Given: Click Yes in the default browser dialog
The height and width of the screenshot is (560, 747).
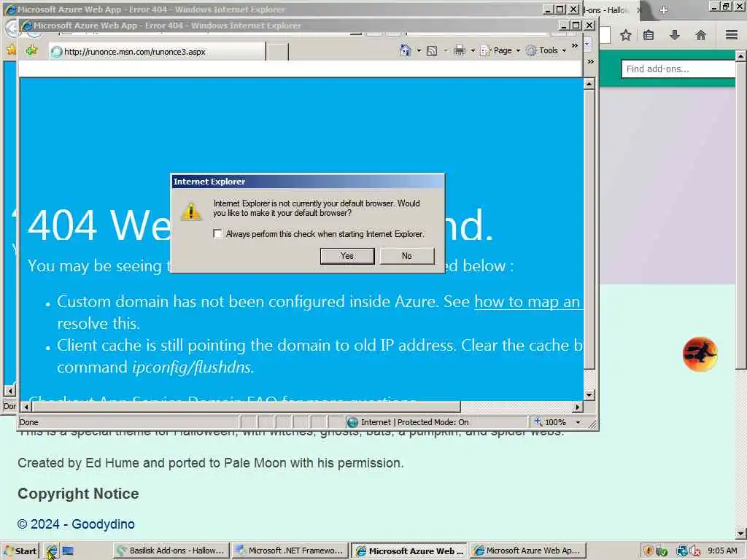Looking at the screenshot, I should (x=347, y=256).
